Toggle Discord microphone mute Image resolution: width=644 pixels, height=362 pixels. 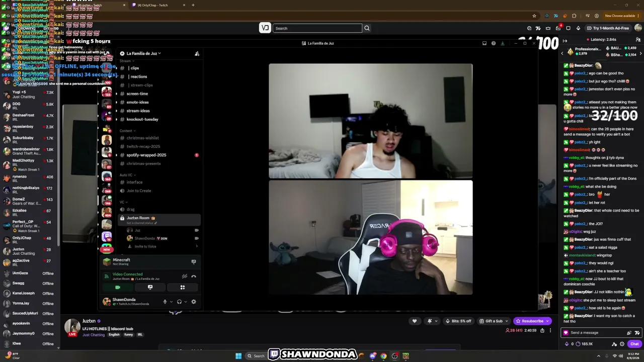(x=165, y=302)
